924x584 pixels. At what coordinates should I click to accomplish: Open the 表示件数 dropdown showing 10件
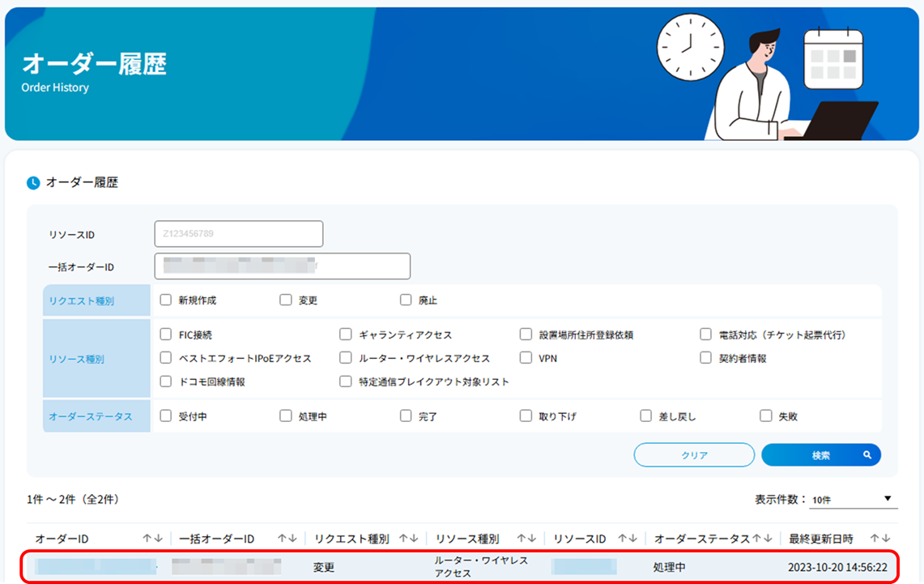pos(853,500)
